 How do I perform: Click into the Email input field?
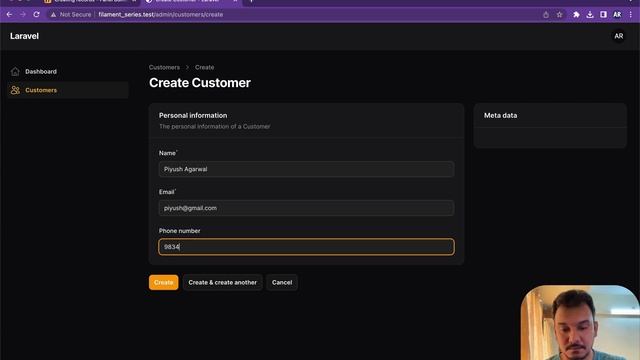click(306, 208)
